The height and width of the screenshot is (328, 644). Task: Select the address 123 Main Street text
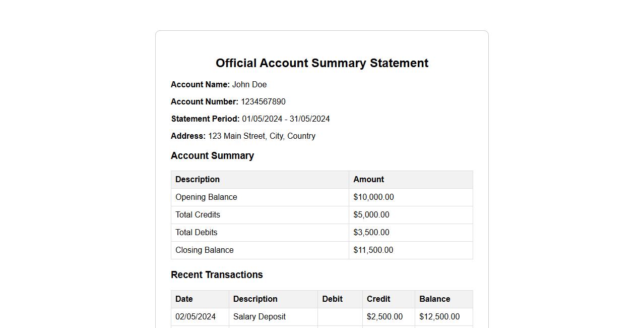pos(262,136)
